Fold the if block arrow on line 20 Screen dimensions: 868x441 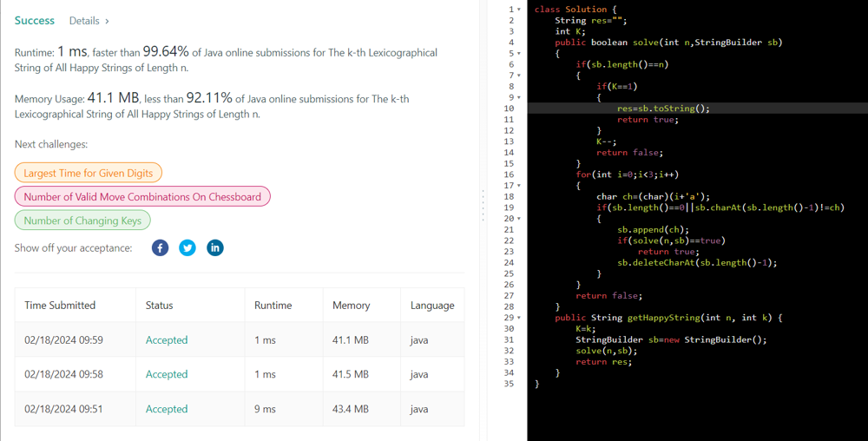tap(519, 219)
